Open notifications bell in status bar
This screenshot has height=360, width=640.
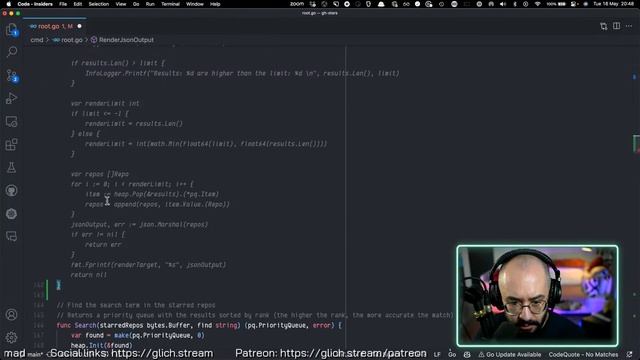630,355
